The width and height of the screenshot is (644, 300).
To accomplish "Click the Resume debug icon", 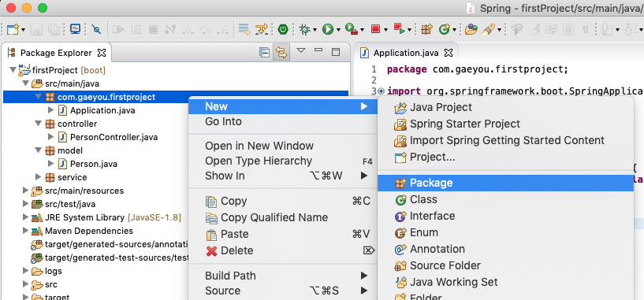I will pyautogui.click(x=119, y=29).
